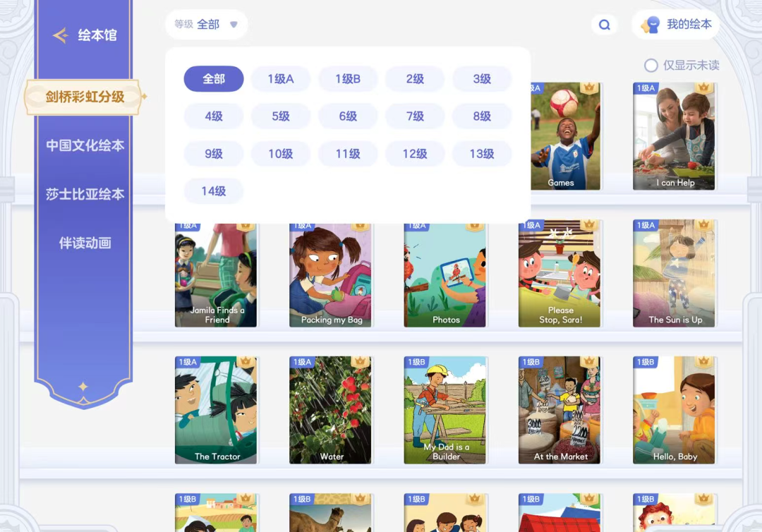Select the 全部 level filter
Screen dimensions: 762x532
tap(214, 79)
